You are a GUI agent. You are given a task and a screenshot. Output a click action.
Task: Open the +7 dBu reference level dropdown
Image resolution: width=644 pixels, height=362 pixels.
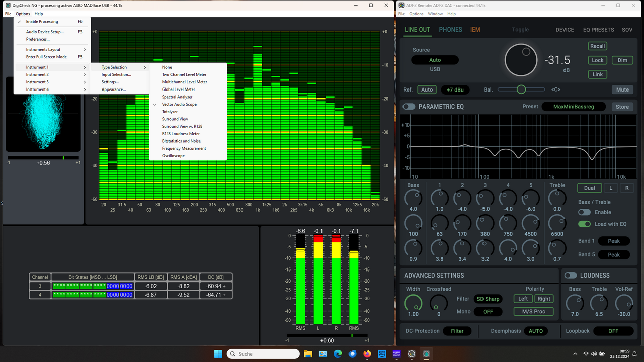pyautogui.click(x=455, y=89)
